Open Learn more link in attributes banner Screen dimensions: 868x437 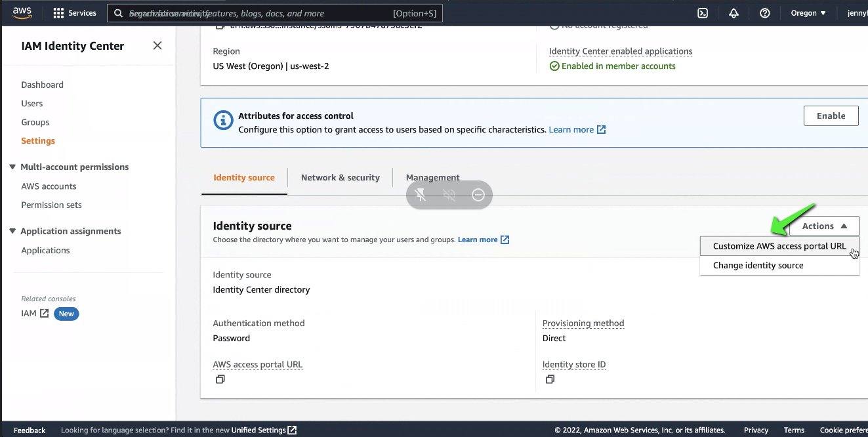point(577,129)
